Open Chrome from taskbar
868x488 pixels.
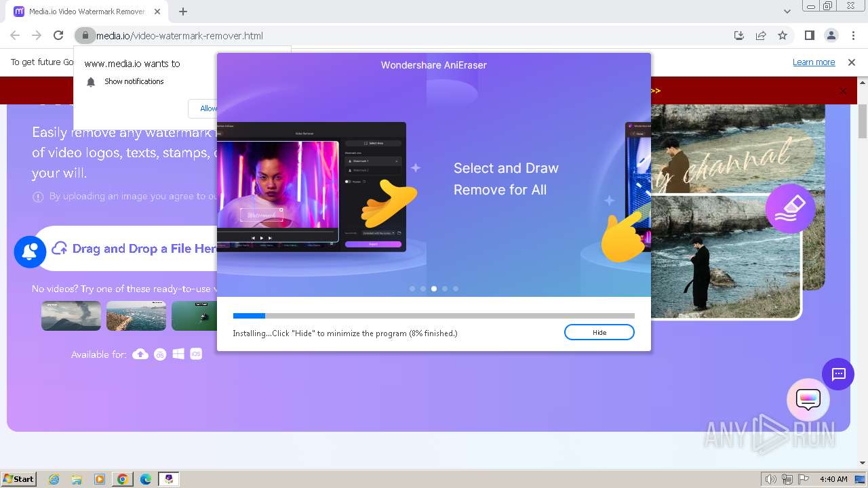coord(123,479)
